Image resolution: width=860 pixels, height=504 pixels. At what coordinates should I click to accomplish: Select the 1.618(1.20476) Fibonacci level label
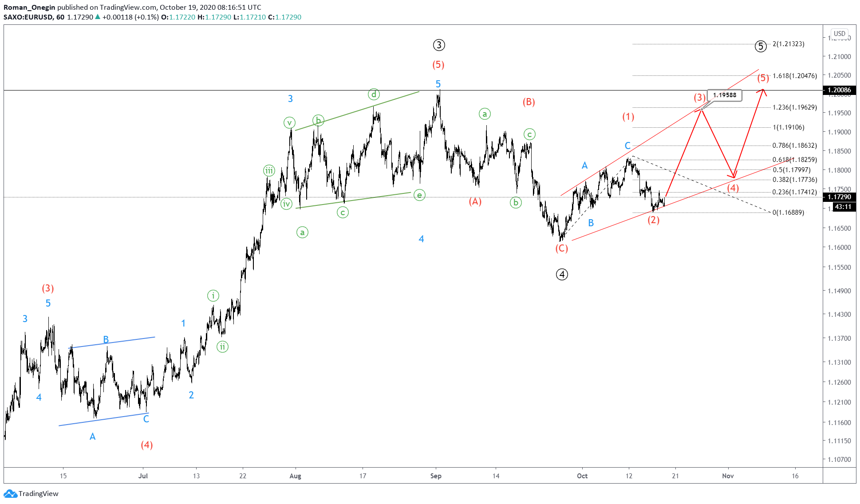point(794,76)
